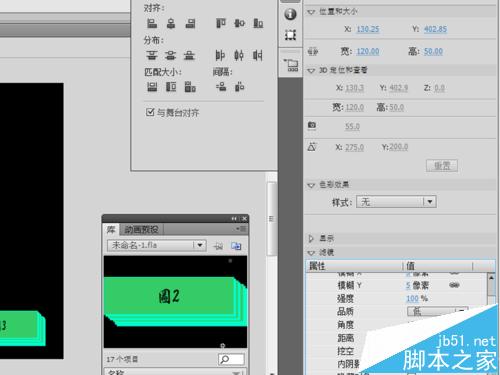Open the 样式 dropdown showing 无
The width and height of the screenshot is (500, 375).
(x=396, y=202)
